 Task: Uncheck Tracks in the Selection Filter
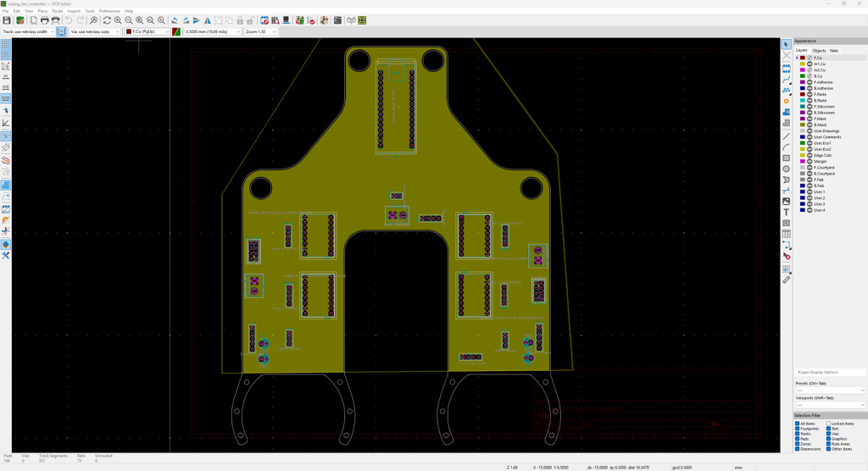click(797, 434)
